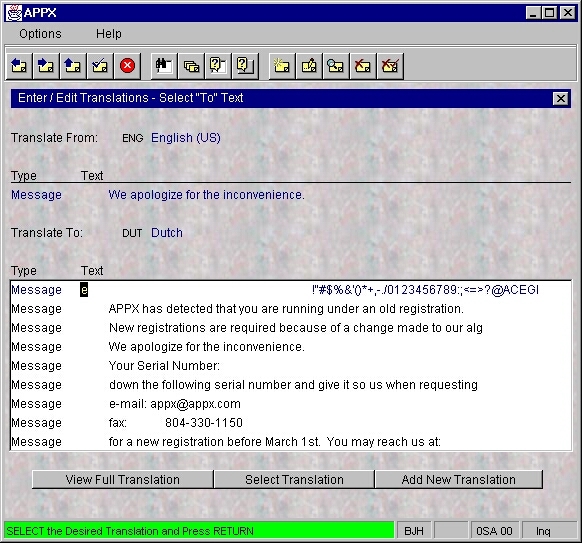Viewport: 582px width, 543px height.
Task: Click the green SELECT status message bar
Action: (x=199, y=531)
